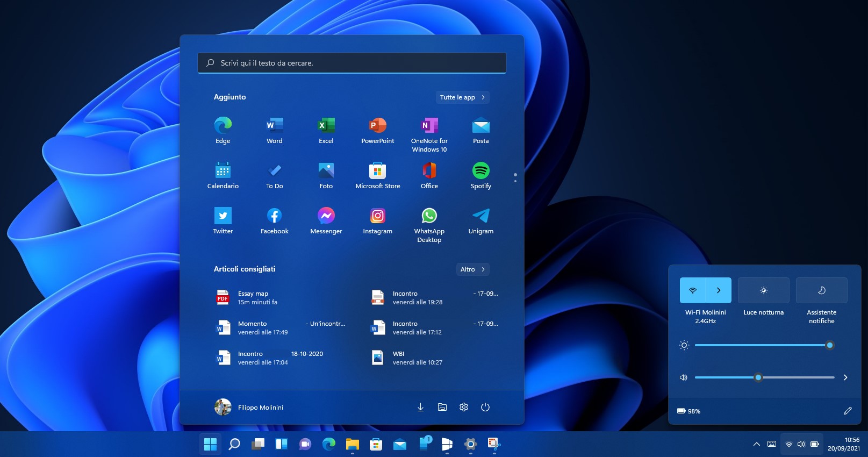Image resolution: width=868 pixels, height=457 pixels.
Task: Open OneNote for Windows 10
Action: coord(429,134)
